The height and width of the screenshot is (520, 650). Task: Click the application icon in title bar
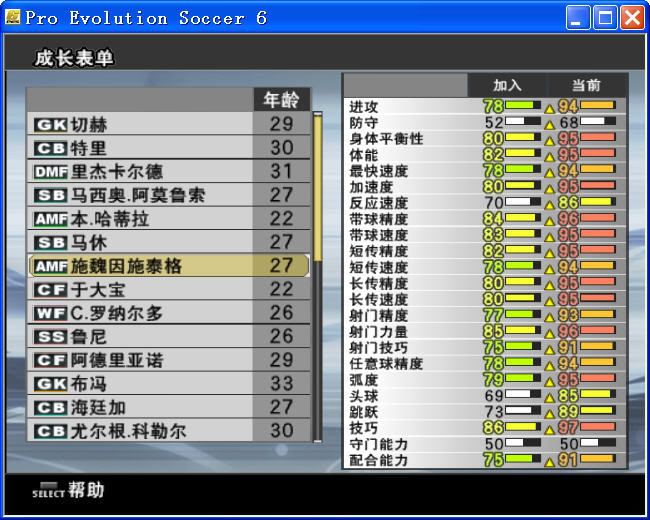[x=13, y=17]
